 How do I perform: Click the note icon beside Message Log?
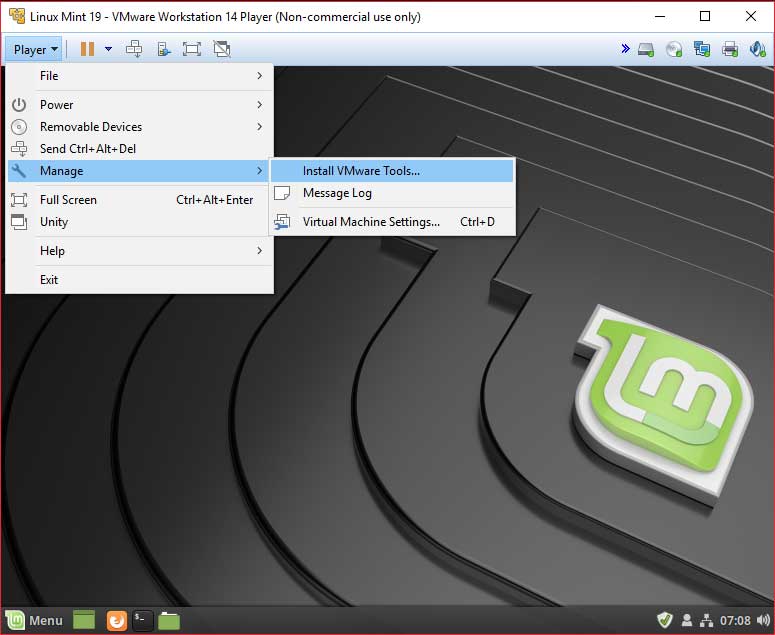point(282,193)
